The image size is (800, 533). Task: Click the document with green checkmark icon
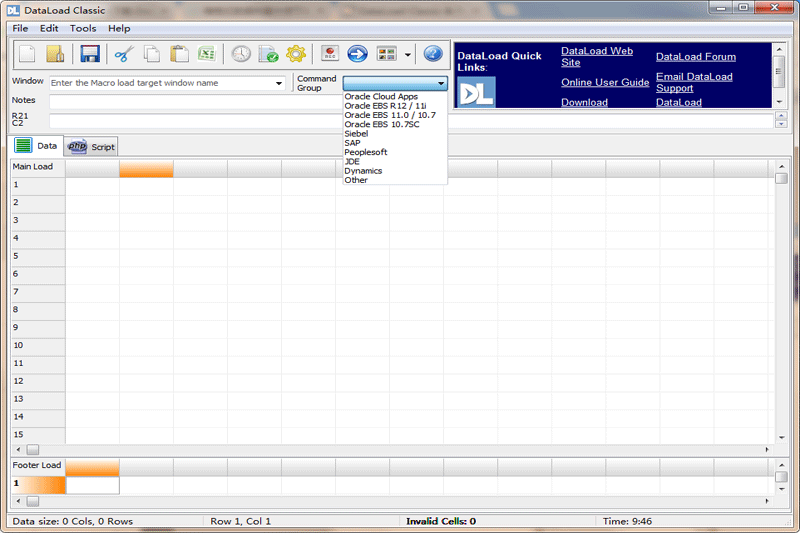268,54
